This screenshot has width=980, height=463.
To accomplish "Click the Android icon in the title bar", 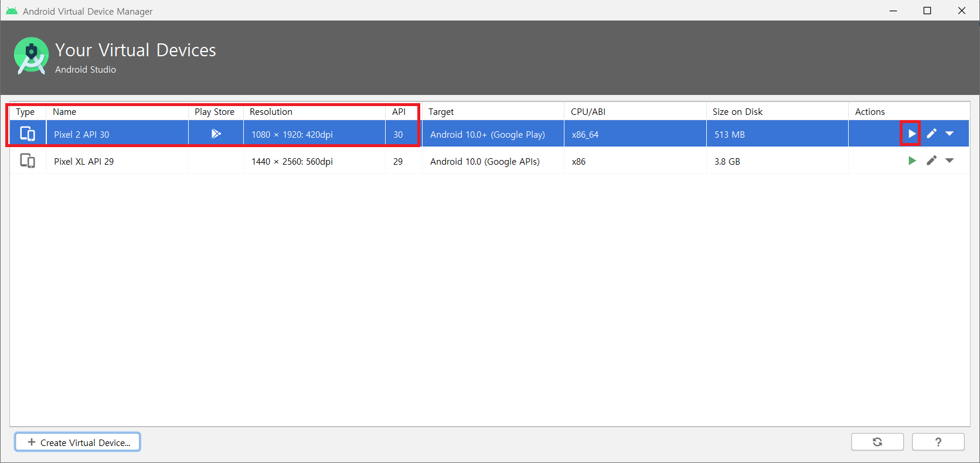I will 12,11.
